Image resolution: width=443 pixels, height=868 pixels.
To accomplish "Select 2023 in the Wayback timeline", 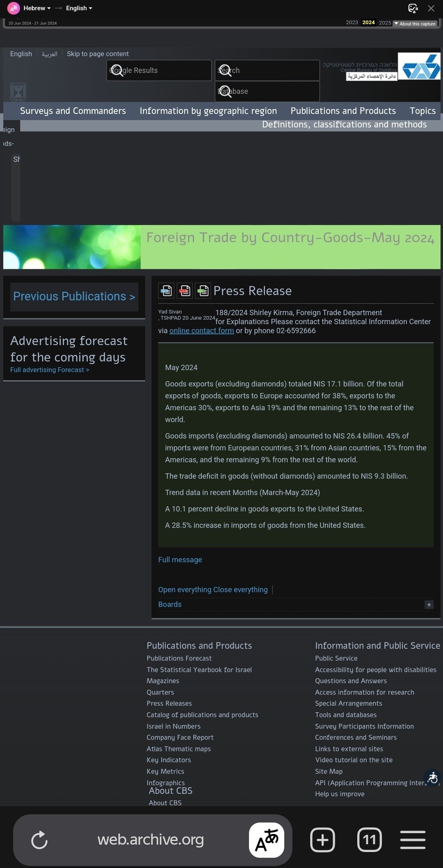I will [x=352, y=23].
